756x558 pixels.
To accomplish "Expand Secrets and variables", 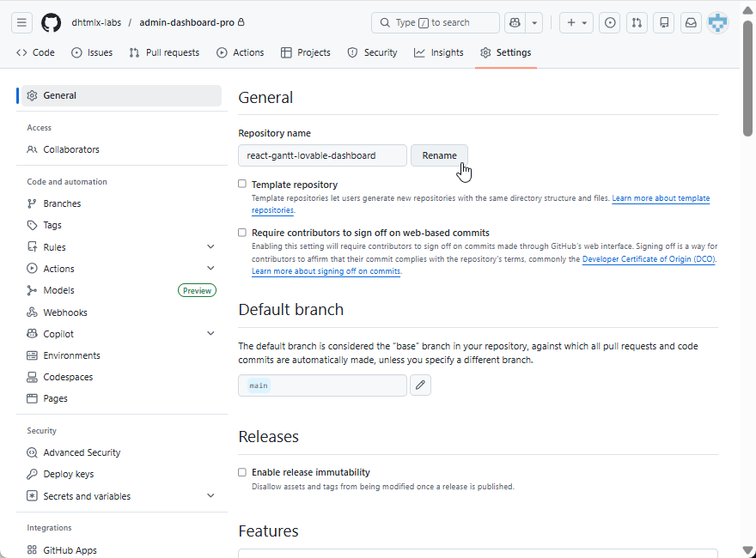I will (210, 495).
